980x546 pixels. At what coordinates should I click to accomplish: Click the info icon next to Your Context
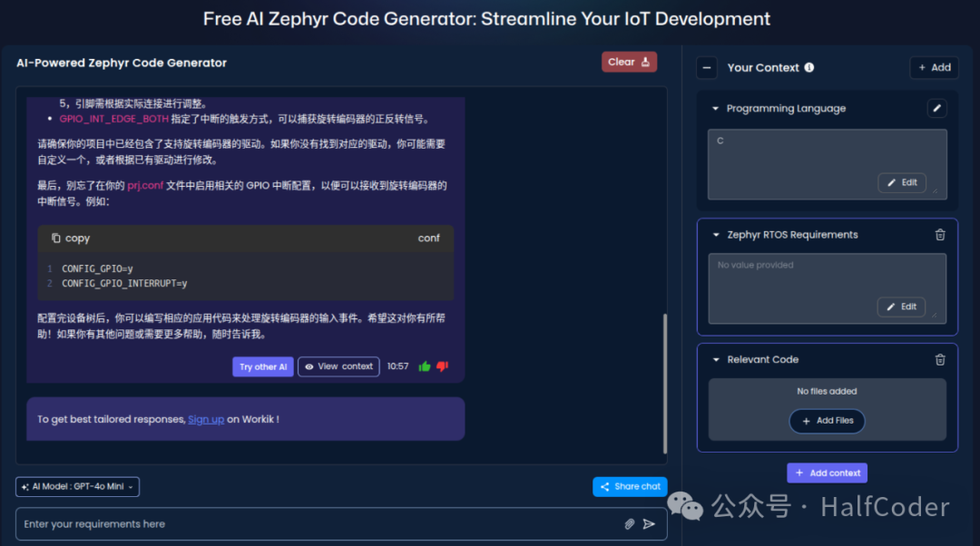pos(809,67)
